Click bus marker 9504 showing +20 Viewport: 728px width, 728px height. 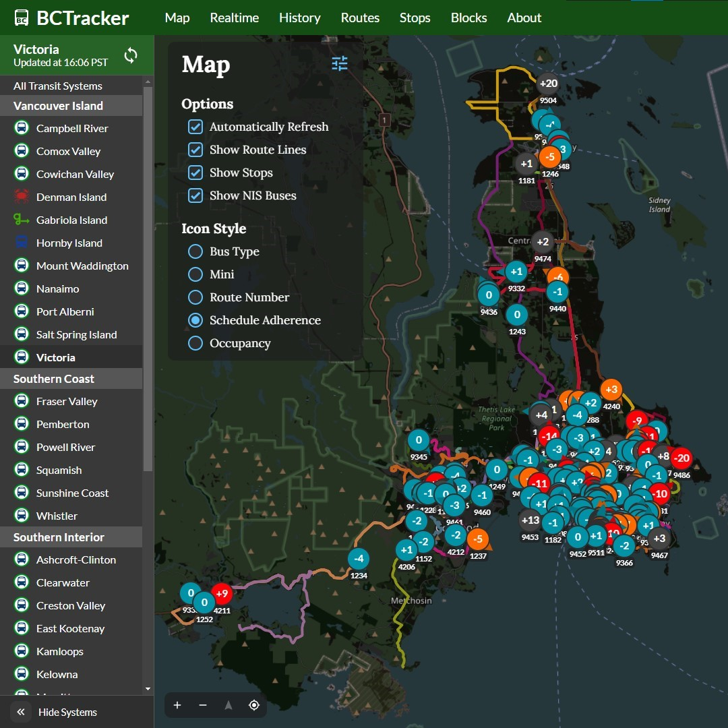click(x=548, y=84)
